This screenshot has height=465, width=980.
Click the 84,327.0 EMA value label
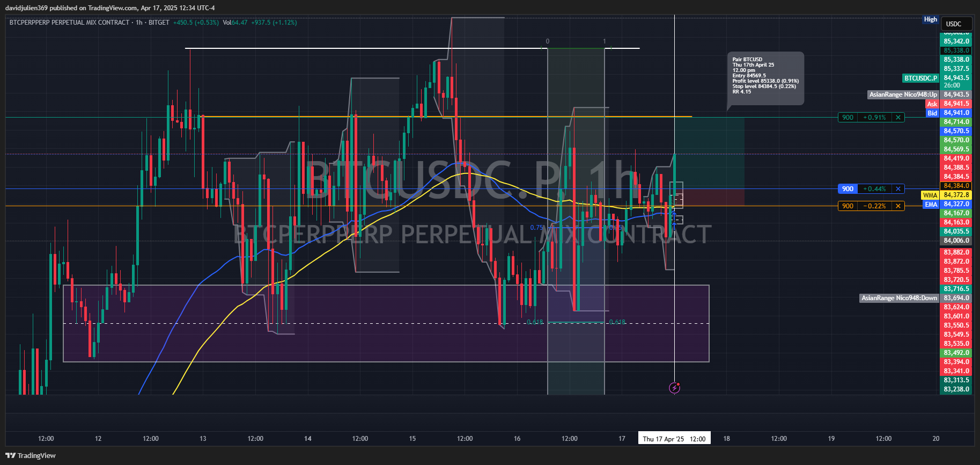(x=956, y=204)
